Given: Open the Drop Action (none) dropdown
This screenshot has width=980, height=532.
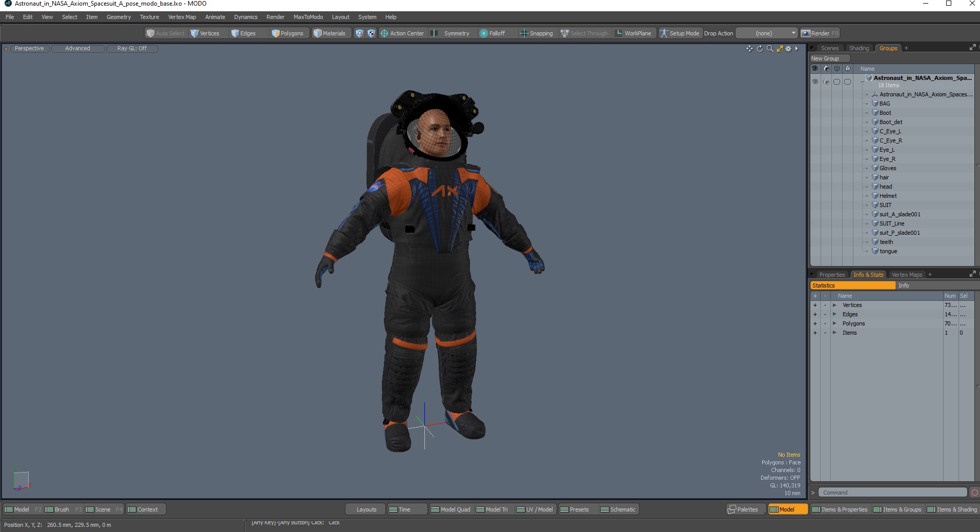Looking at the screenshot, I should point(767,33).
